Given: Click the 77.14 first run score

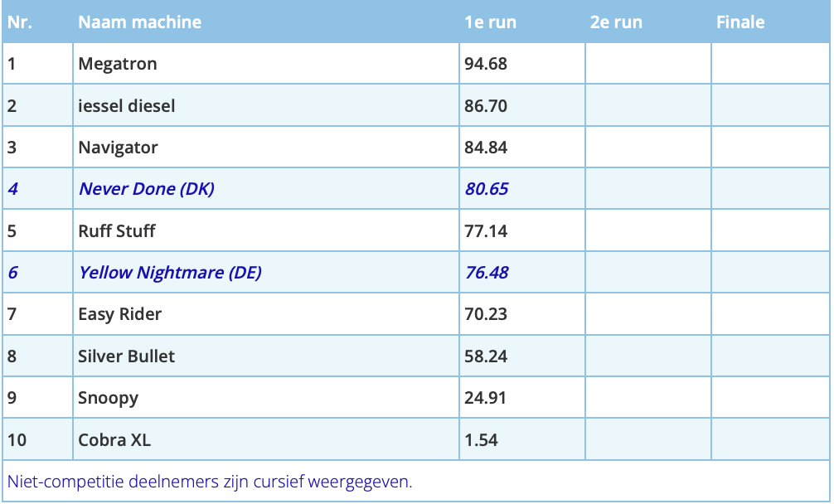Looking at the screenshot, I should point(486,231).
